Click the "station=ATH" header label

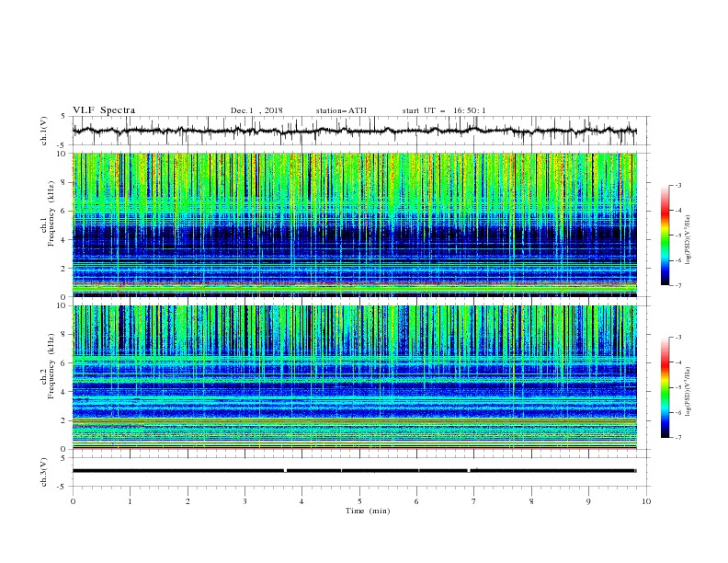341,110
